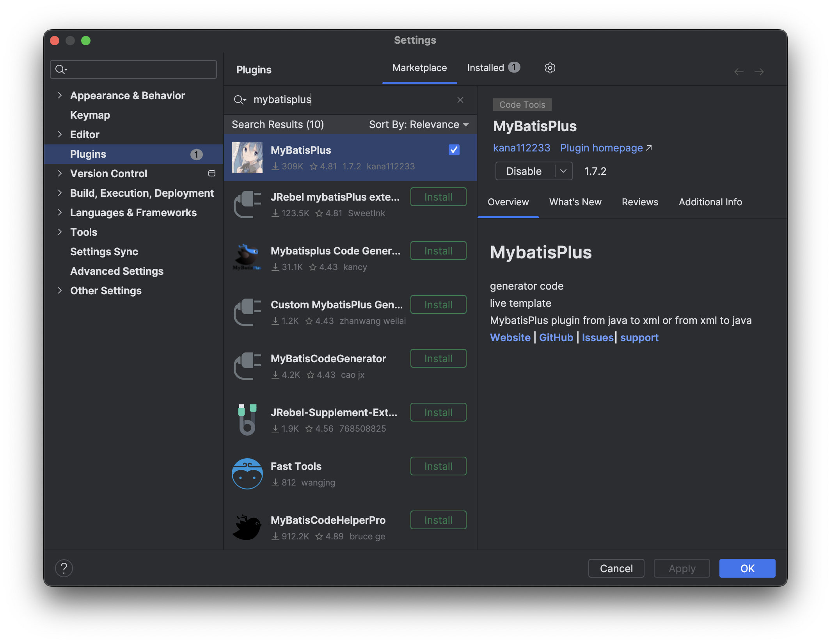Click the Plugin homepage external arrow icon
The width and height of the screenshot is (831, 644).
point(649,148)
